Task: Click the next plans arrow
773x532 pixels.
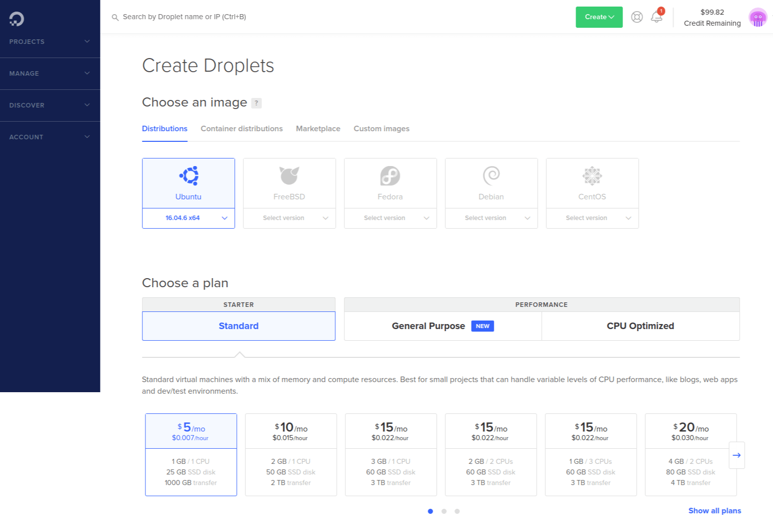Action: [737, 455]
